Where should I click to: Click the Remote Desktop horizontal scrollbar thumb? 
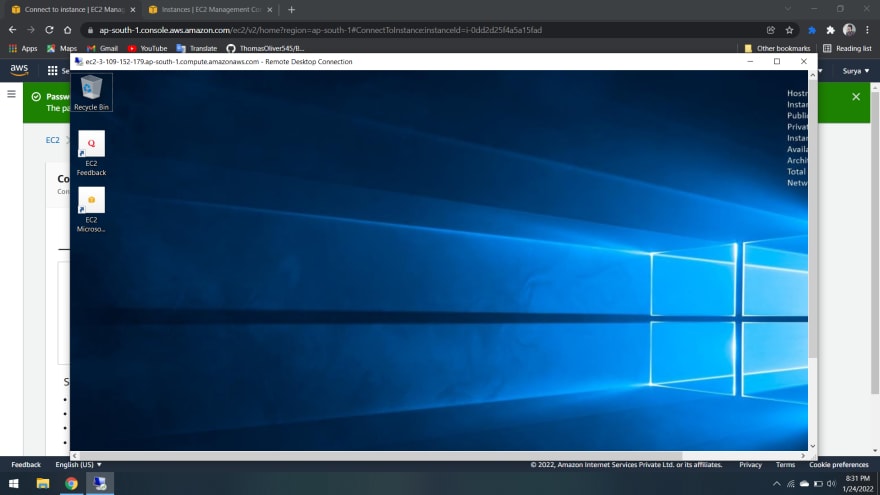382,456
